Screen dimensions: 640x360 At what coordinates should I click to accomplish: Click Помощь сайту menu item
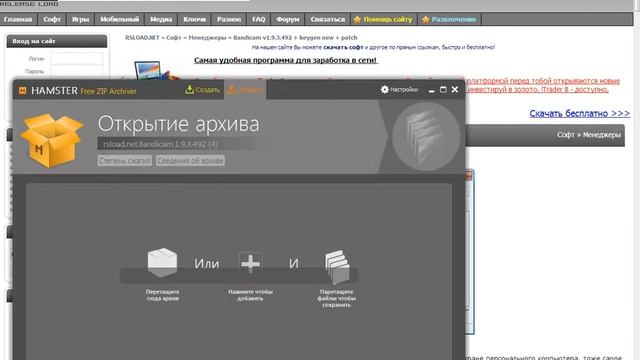[x=388, y=19]
